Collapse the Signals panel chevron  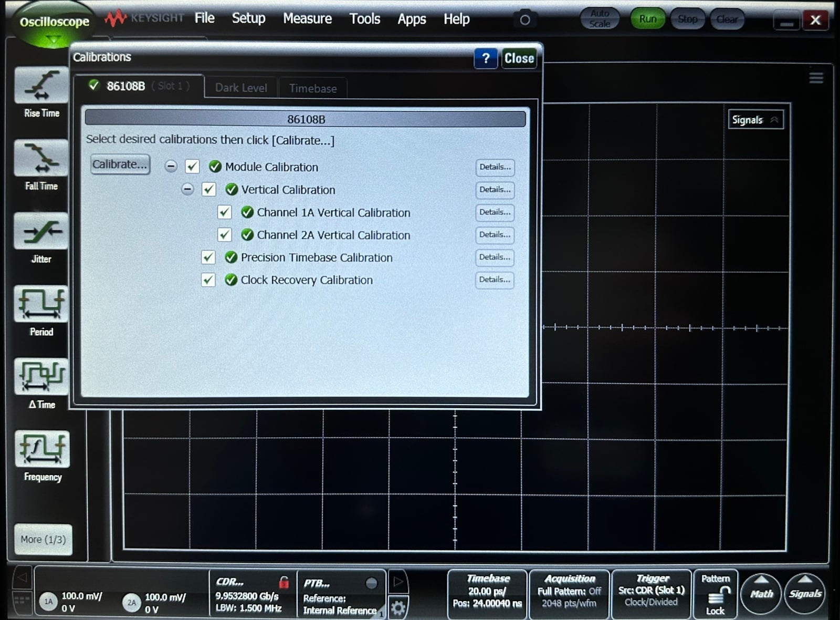[x=774, y=120]
